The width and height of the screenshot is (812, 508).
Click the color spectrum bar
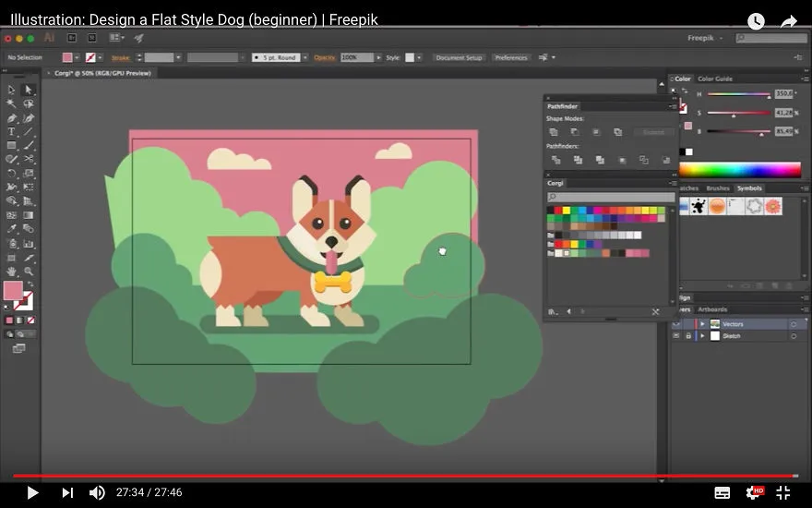point(739,170)
